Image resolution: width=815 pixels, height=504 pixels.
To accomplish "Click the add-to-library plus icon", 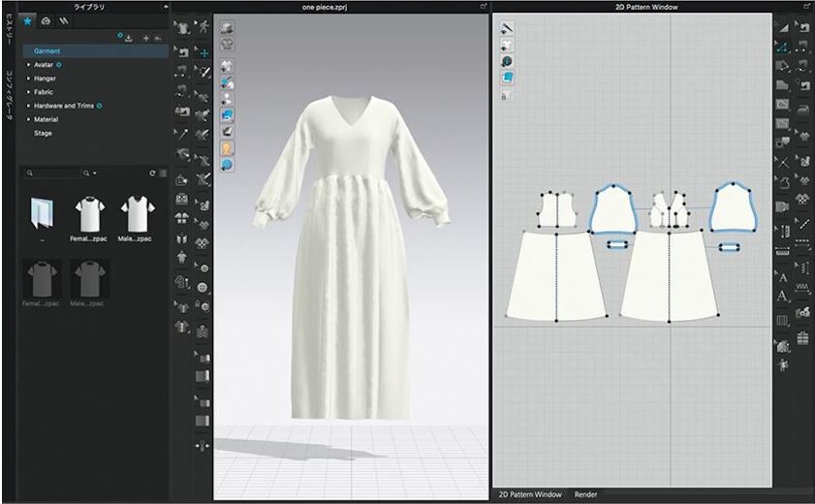I will 145,38.
